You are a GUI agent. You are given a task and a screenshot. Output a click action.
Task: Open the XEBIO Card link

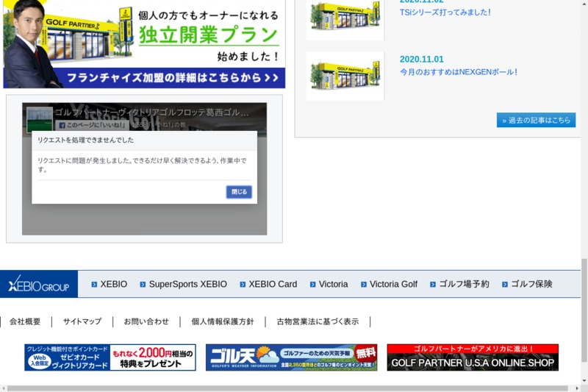pyautogui.click(x=273, y=285)
